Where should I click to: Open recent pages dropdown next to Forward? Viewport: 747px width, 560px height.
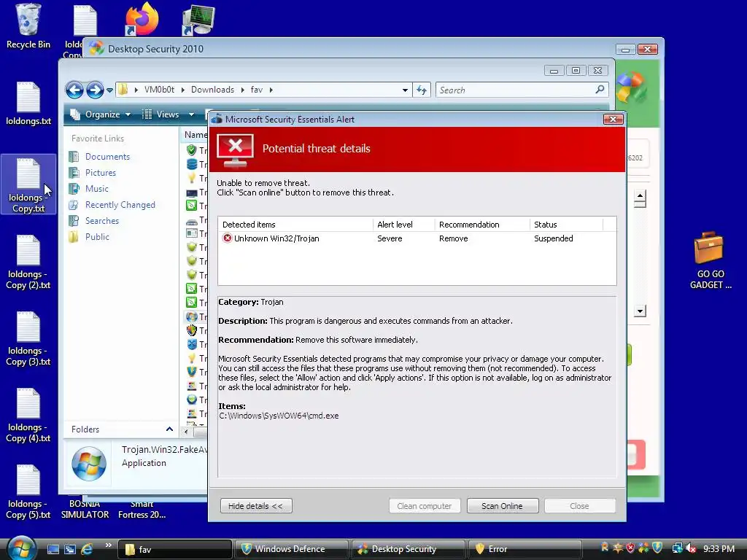pos(109,90)
